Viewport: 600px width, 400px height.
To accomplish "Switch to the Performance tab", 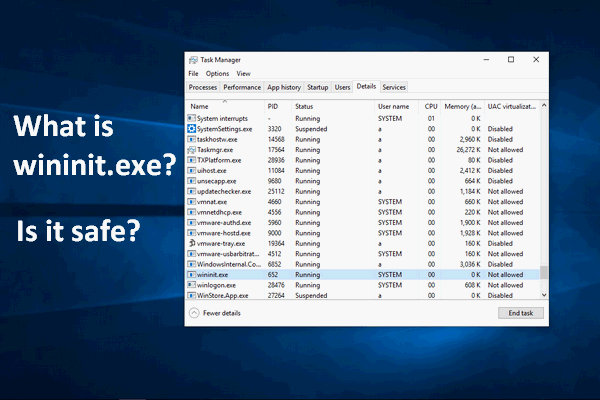I will [242, 87].
